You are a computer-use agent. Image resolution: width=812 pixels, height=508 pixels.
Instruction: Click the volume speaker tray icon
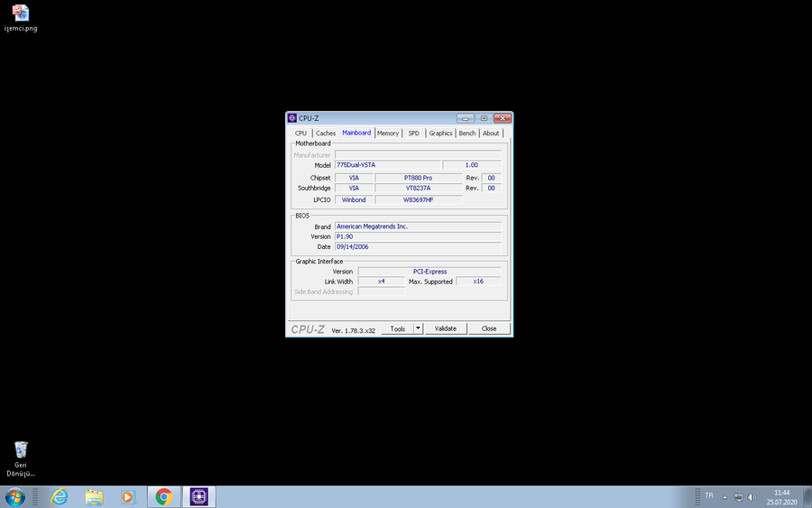752,497
